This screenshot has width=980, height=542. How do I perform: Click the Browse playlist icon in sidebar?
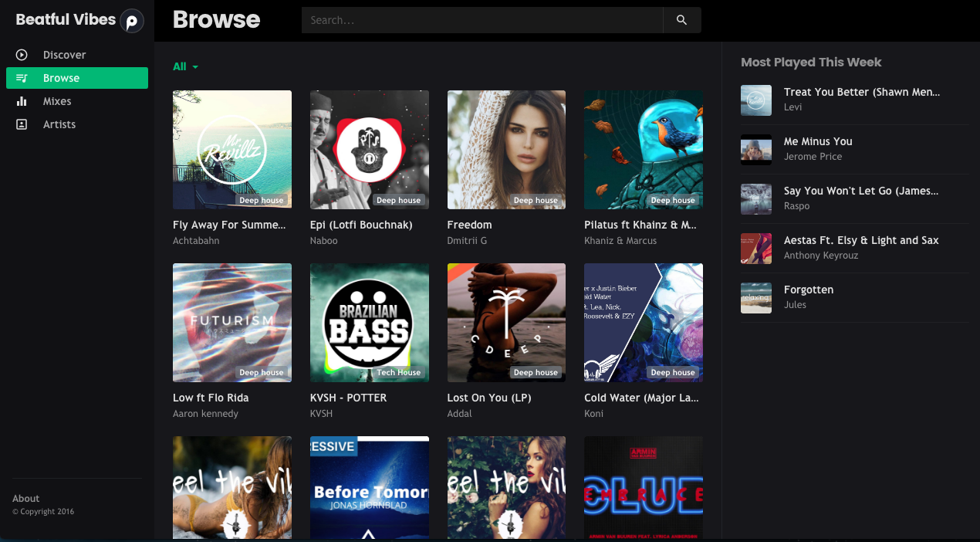coord(22,78)
